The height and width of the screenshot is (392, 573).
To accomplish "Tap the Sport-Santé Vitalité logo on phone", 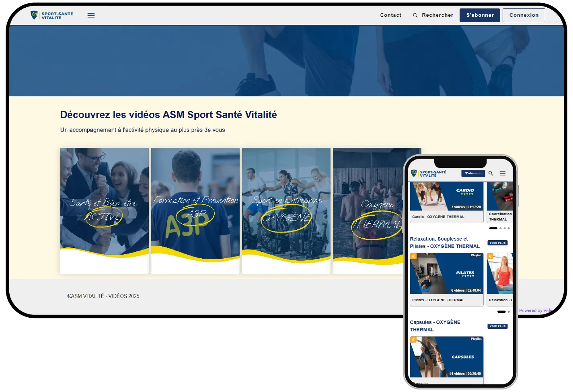I will tap(429, 174).
